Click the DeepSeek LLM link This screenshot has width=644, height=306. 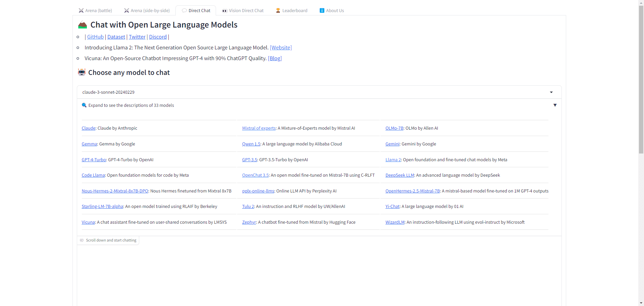(400, 175)
